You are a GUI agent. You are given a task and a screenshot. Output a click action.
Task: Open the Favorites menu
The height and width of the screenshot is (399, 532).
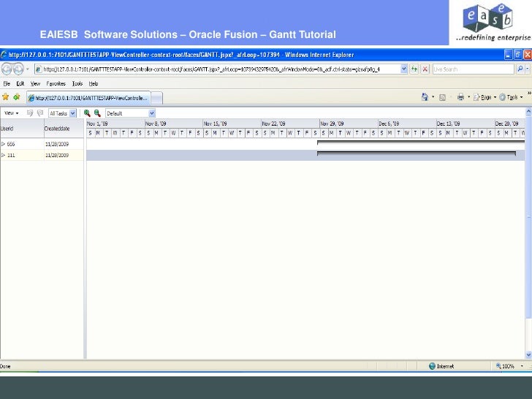click(x=56, y=83)
